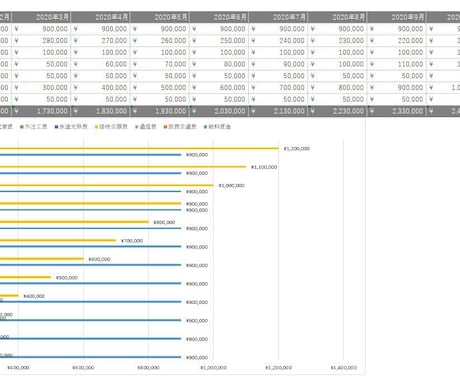Click the yellow bar labeled ¥700,000
The height and width of the screenshot is (380, 460).
point(58,240)
